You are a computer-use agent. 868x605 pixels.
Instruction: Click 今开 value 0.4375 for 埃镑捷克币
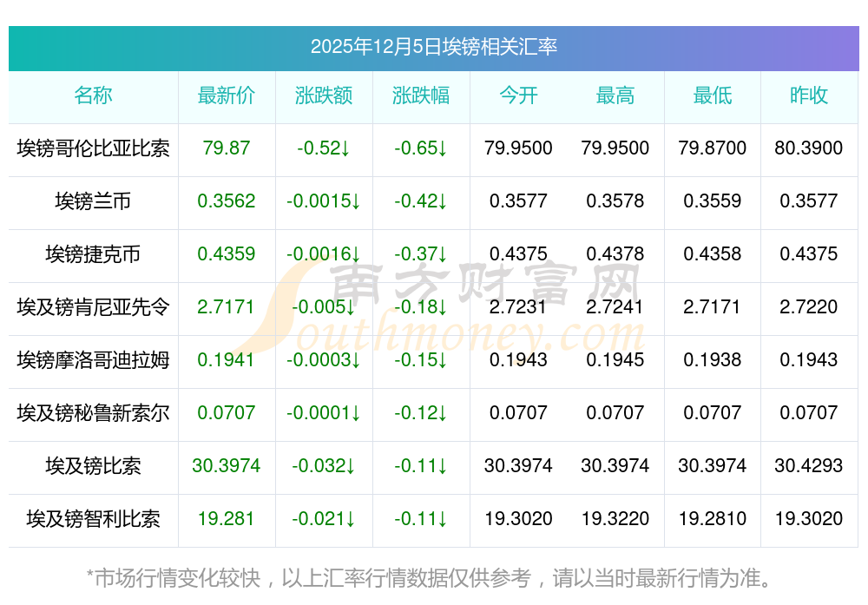pyautogui.click(x=518, y=254)
